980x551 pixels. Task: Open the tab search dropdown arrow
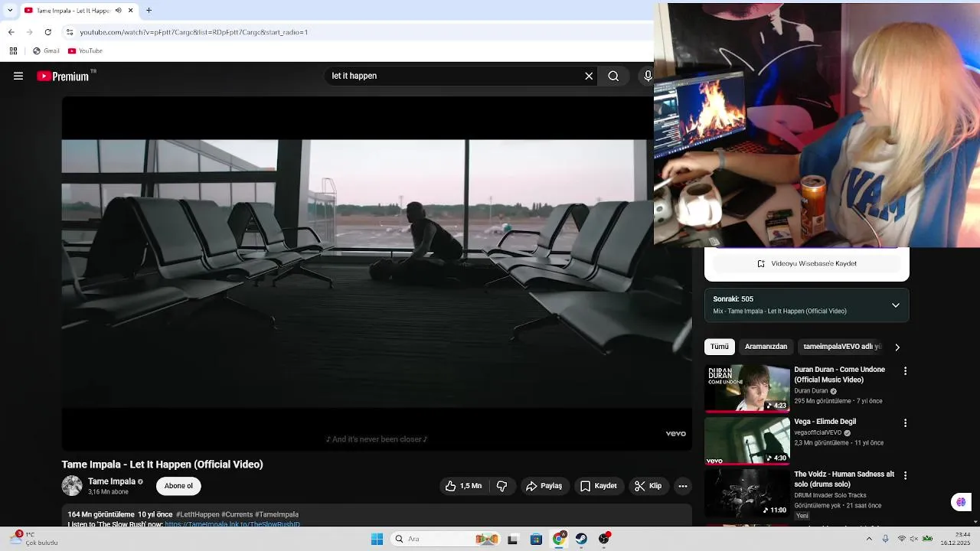(10, 11)
